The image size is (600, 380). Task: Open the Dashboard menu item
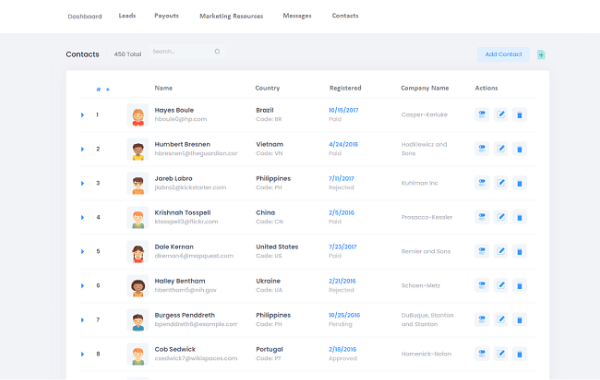point(85,16)
